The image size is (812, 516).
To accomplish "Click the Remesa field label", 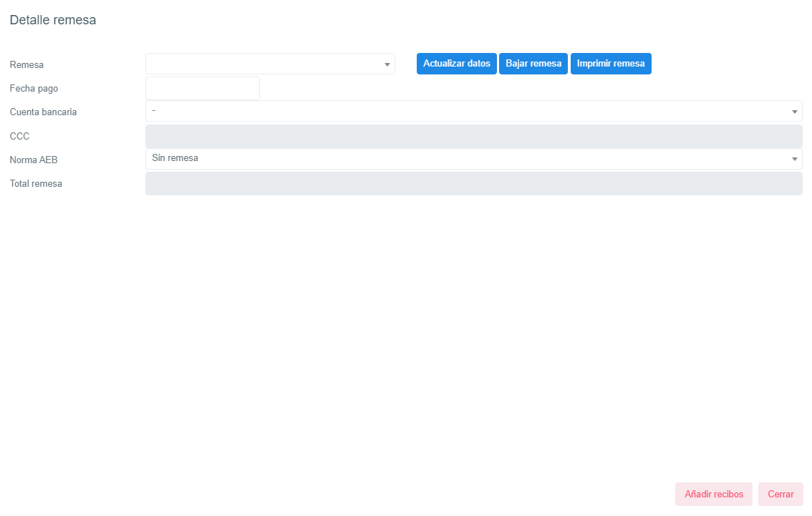I will pyautogui.click(x=26, y=64).
